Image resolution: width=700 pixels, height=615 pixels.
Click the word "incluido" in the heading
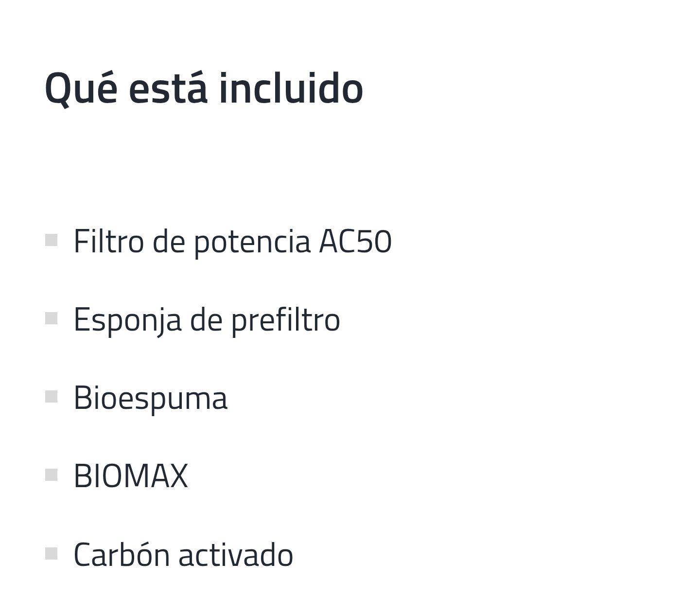tap(291, 89)
